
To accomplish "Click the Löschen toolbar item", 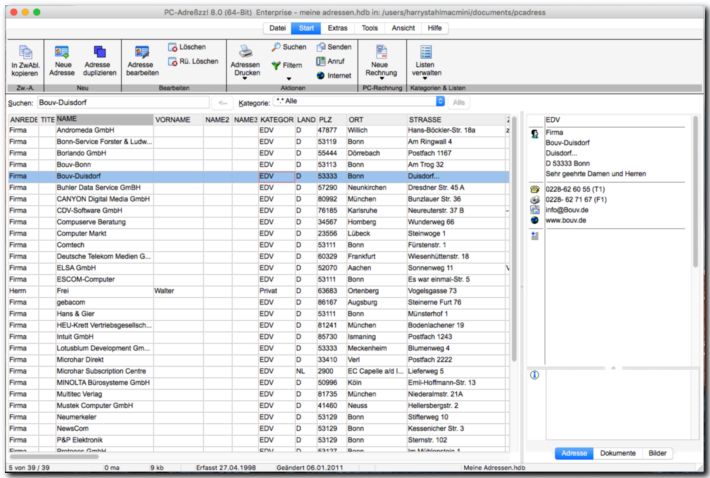I will pos(187,47).
